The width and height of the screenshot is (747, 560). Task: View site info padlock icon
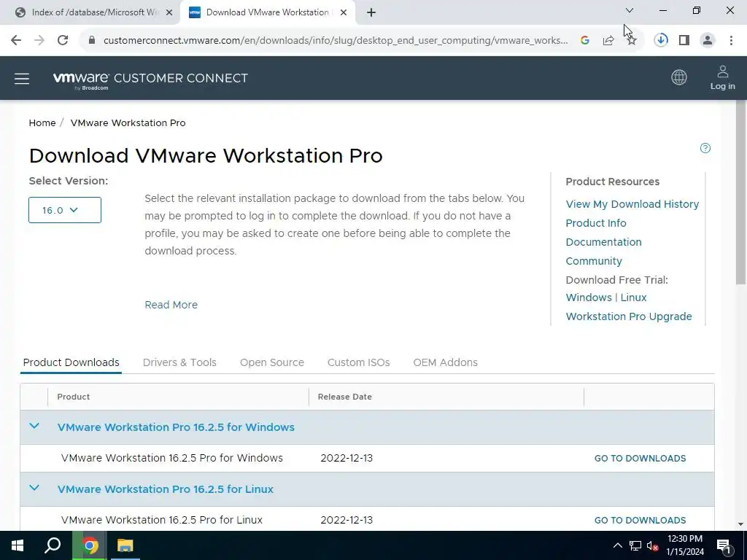coord(92,41)
